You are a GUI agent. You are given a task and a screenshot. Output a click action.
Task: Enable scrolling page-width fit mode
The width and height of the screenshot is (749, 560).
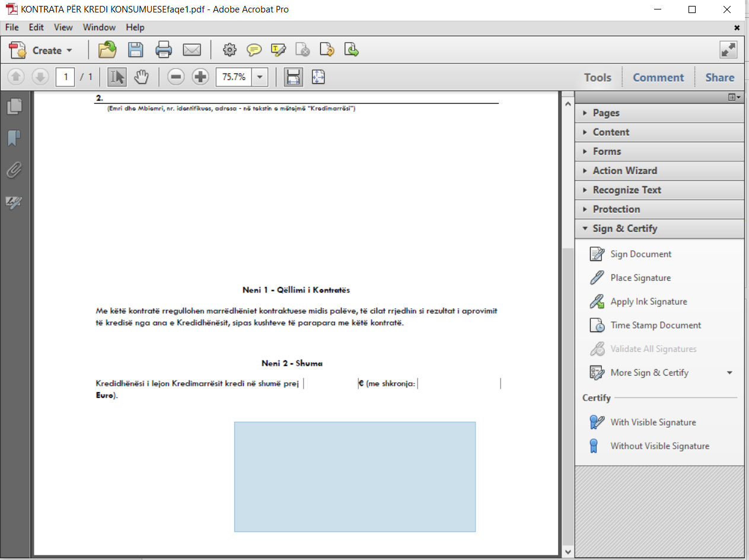coord(293,77)
